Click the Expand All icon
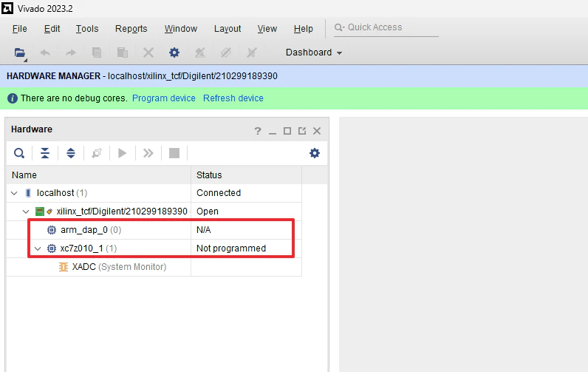The height and width of the screenshot is (372, 588). 71,153
